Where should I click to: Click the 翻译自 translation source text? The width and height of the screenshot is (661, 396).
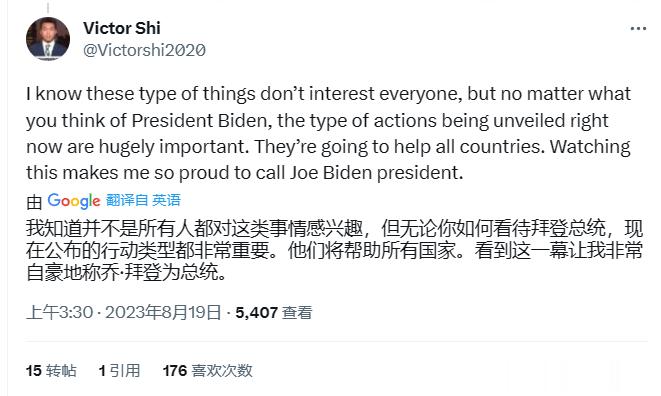127,200
